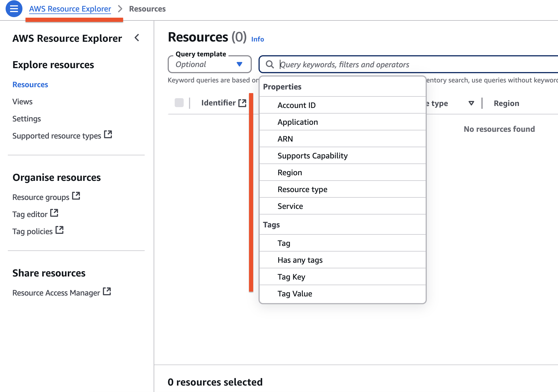558x392 pixels.
Task: Click the search magnifier icon
Action: click(x=270, y=64)
